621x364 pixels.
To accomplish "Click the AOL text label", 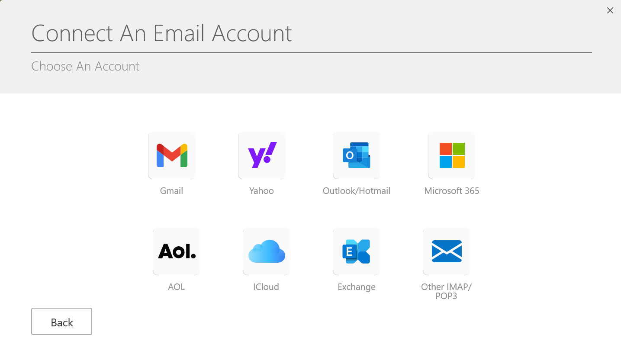I will click(177, 287).
